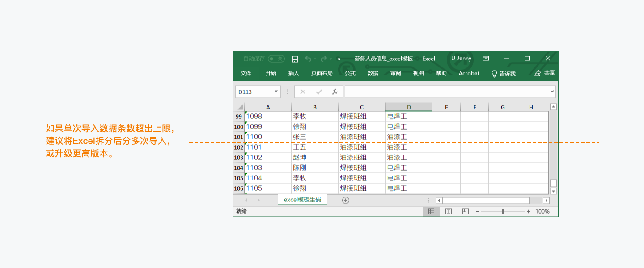Screen dimensions: 644x268
Task: Click 电焊工 cell in row 100
Action: (409, 127)
